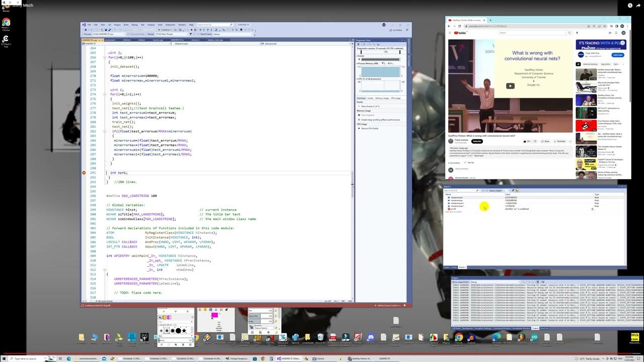This screenshot has height=362, width=644.
Task: Switch to Memory Usage tab in Diagnostic Tools
Action: click(382, 98)
